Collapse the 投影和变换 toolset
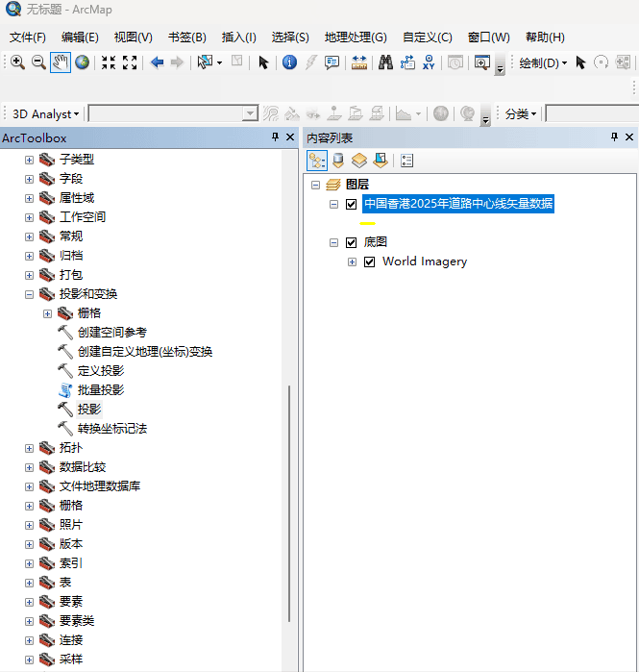The height and width of the screenshot is (672, 639). click(29, 294)
